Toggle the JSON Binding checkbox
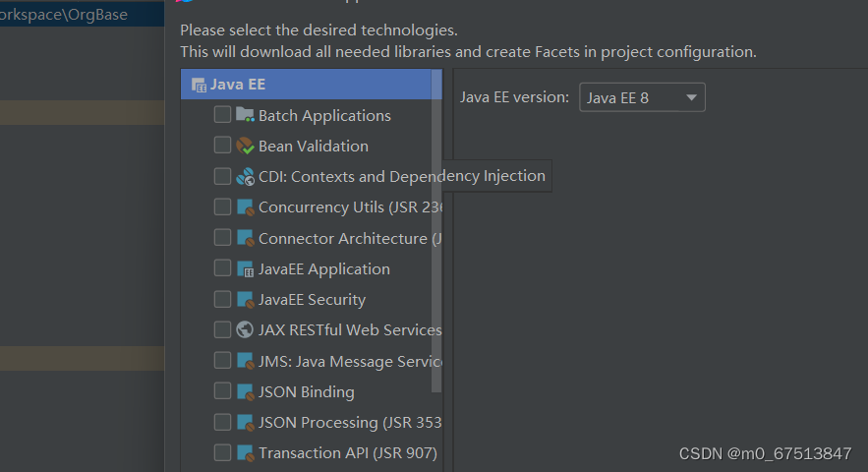The height and width of the screenshot is (472, 868). coord(222,391)
